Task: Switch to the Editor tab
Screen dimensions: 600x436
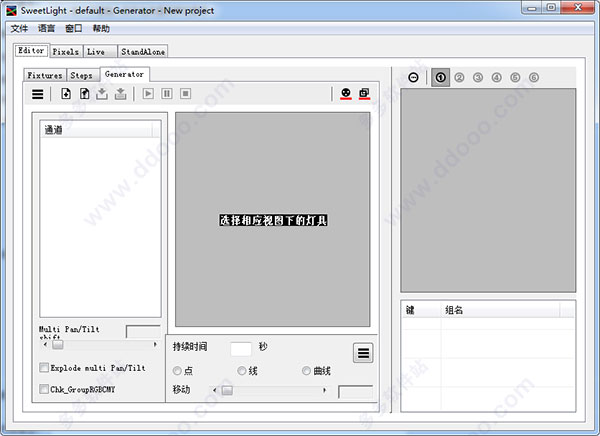Action: point(31,51)
